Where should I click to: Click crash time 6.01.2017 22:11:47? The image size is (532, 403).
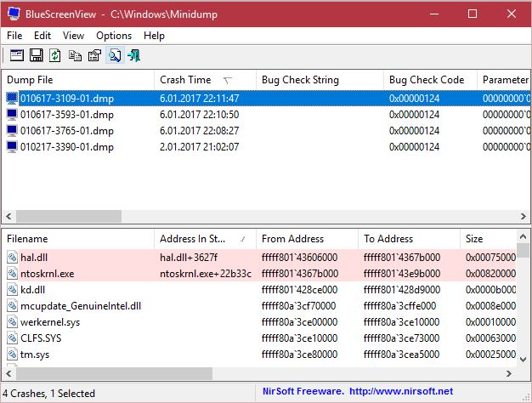coord(200,99)
